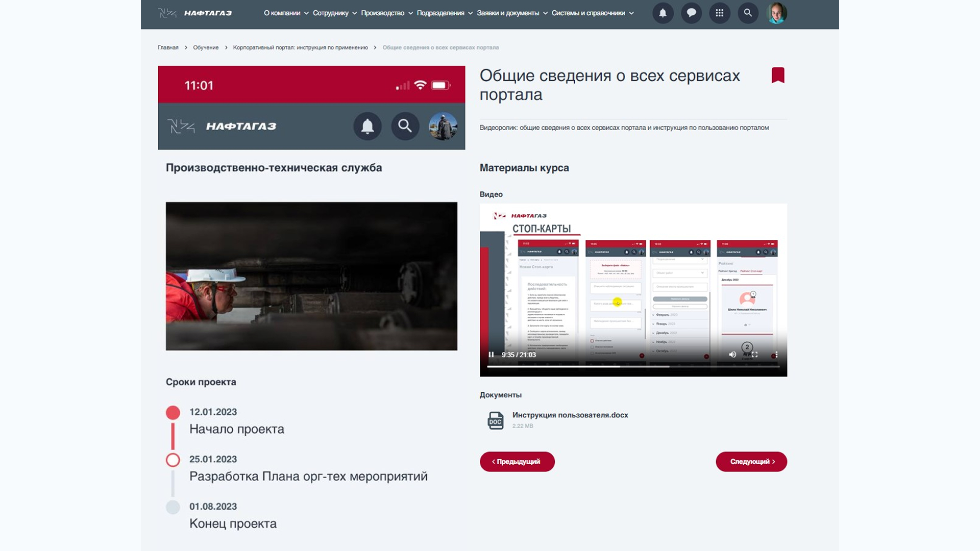Click the Документы section label
The height and width of the screenshot is (551, 980).
click(x=500, y=395)
